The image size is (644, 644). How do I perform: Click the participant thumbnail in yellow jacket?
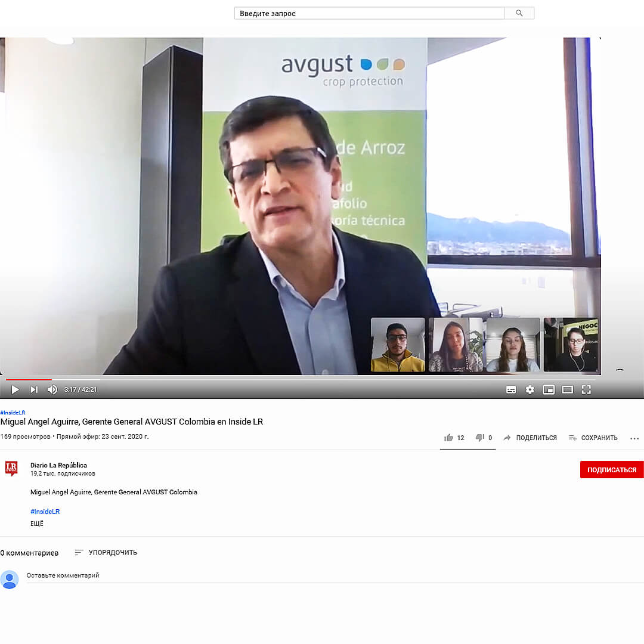(x=398, y=345)
